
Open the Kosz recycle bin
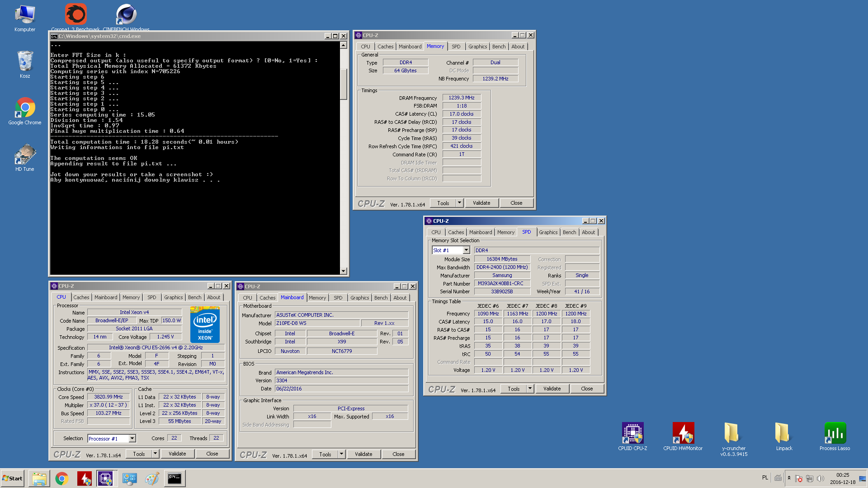[x=25, y=64]
